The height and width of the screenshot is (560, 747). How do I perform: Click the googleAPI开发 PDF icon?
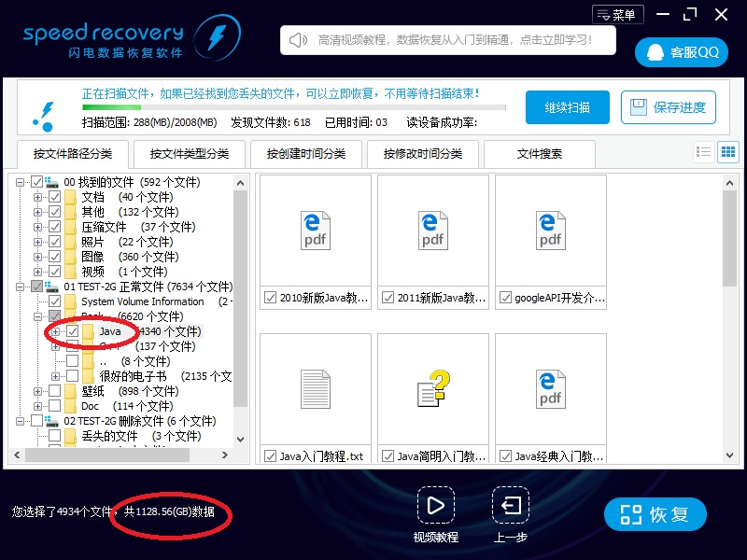pyautogui.click(x=550, y=230)
